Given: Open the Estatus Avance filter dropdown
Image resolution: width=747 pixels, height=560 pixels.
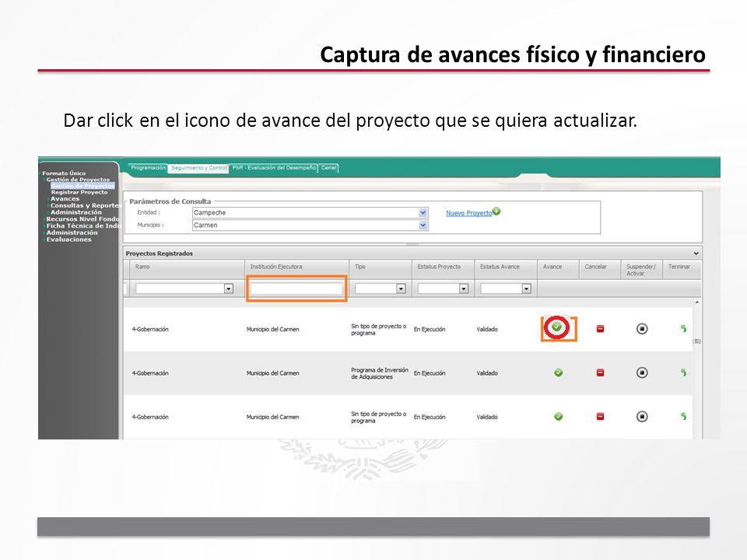Looking at the screenshot, I should click(526, 289).
